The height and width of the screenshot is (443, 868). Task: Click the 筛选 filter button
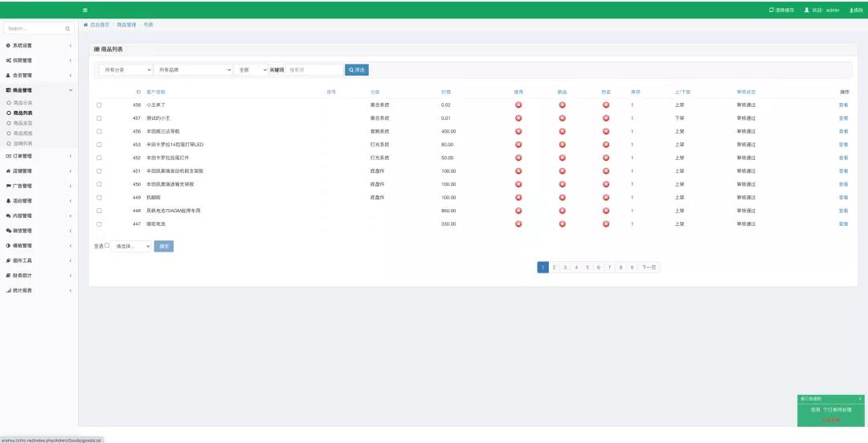pyautogui.click(x=357, y=70)
